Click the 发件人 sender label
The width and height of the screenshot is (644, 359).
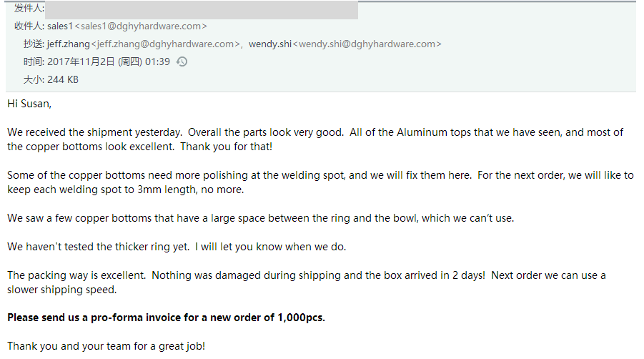(x=29, y=9)
